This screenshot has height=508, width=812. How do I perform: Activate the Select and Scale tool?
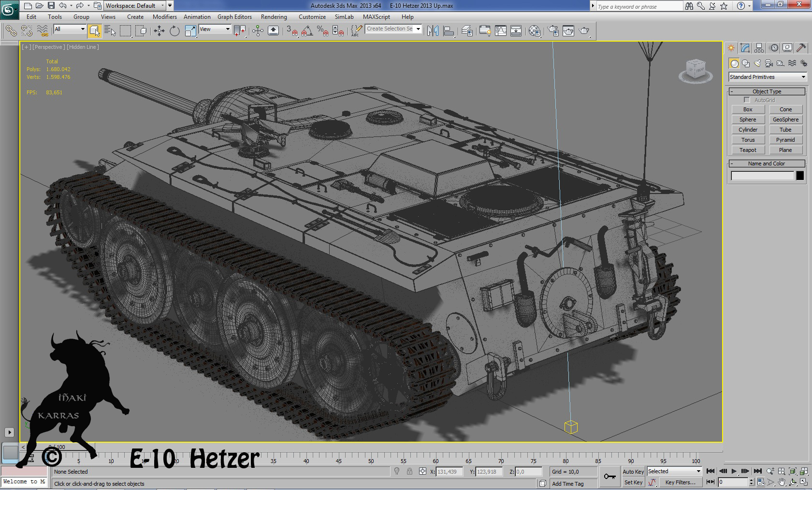(x=189, y=30)
